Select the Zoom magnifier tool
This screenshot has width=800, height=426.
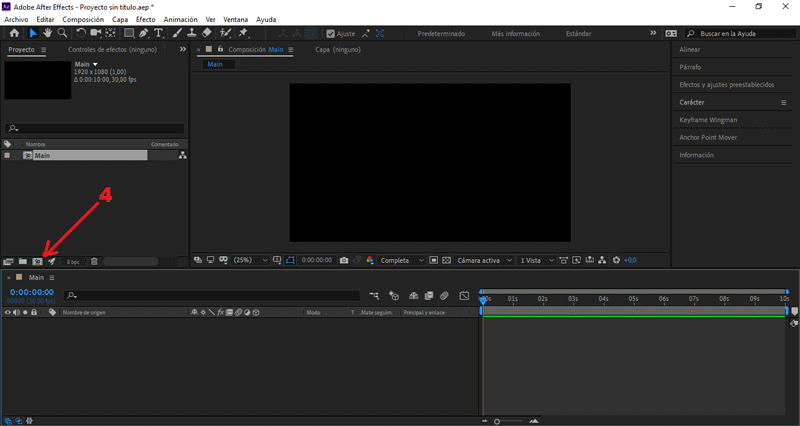(62, 33)
